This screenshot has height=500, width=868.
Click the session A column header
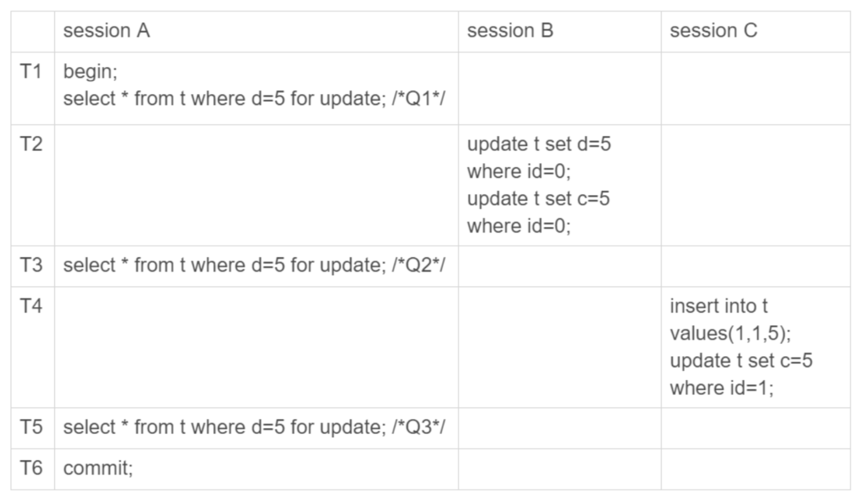coord(106,31)
